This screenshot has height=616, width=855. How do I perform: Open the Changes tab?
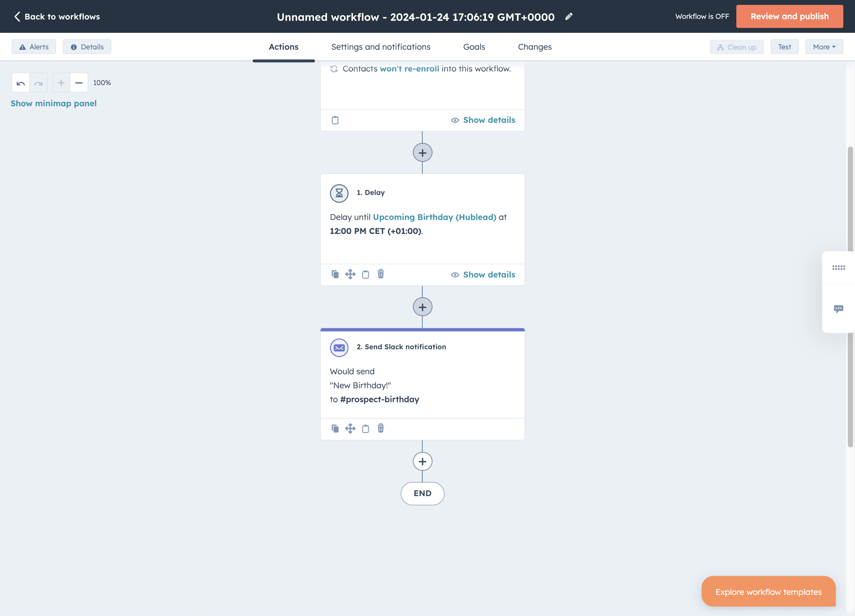click(534, 47)
